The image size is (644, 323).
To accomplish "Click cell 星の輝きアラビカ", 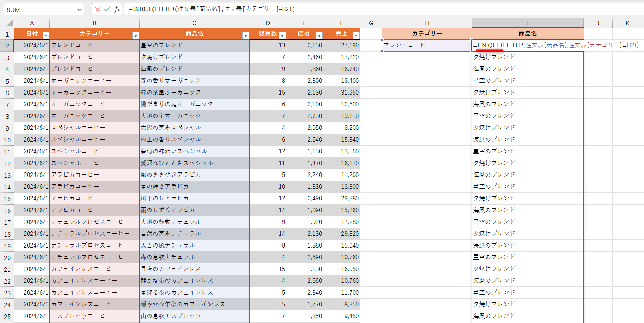I will [x=194, y=187].
